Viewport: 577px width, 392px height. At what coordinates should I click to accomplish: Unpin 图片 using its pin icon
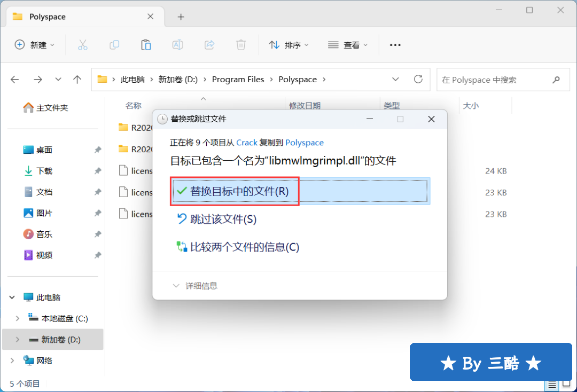click(98, 213)
